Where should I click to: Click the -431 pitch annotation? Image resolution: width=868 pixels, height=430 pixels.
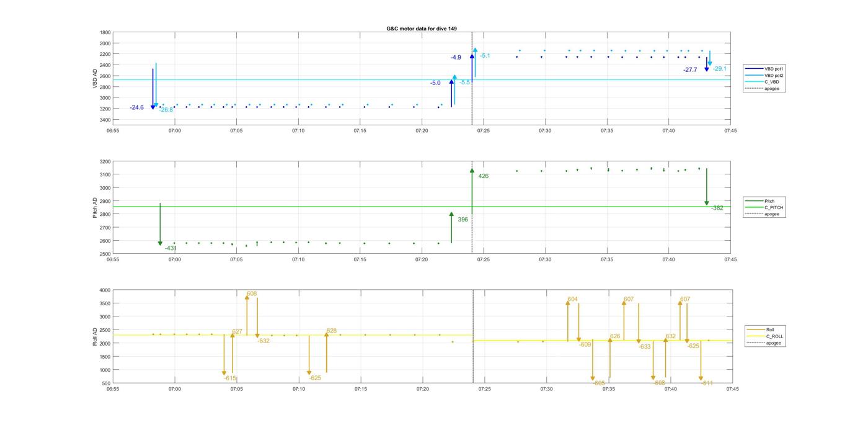click(x=170, y=248)
